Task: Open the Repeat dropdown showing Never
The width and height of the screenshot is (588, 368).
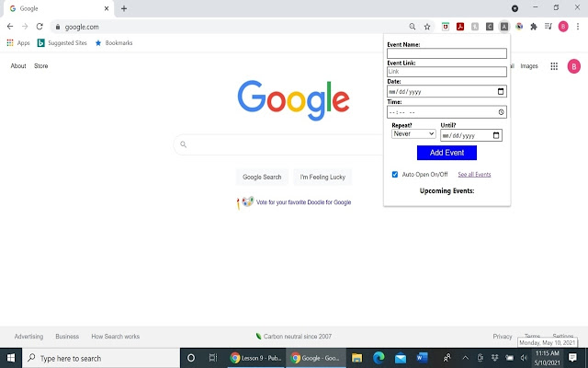Action: tap(413, 133)
